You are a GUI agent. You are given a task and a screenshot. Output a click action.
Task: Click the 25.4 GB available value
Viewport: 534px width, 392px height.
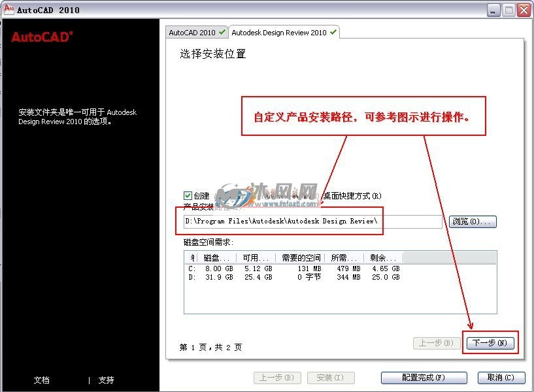click(258, 277)
